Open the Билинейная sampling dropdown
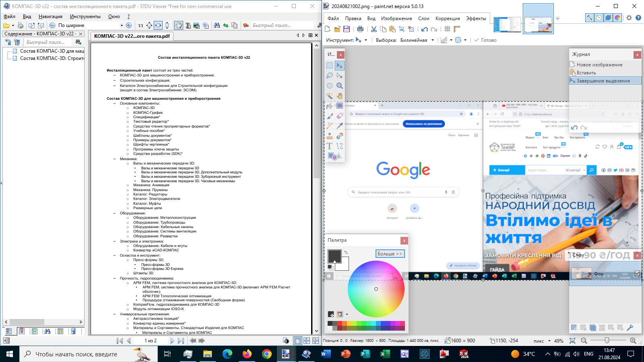The height and width of the screenshot is (362, 644). pyautogui.click(x=433, y=40)
